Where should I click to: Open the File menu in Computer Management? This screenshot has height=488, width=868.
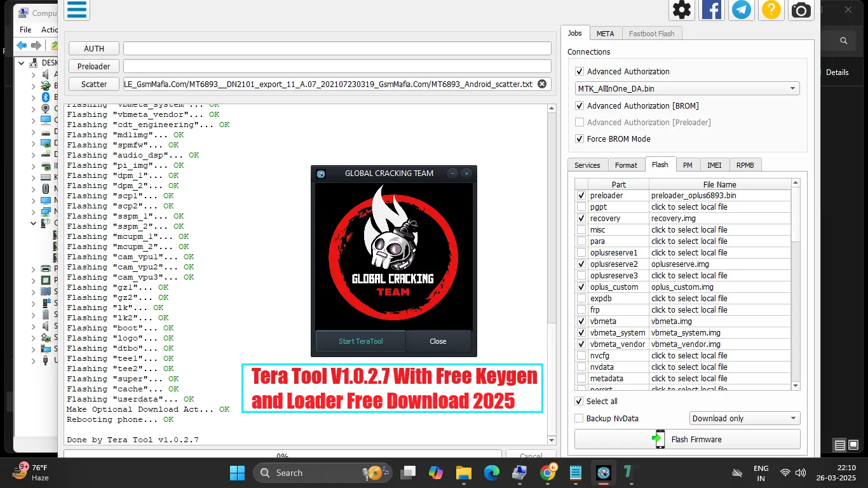click(x=25, y=30)
